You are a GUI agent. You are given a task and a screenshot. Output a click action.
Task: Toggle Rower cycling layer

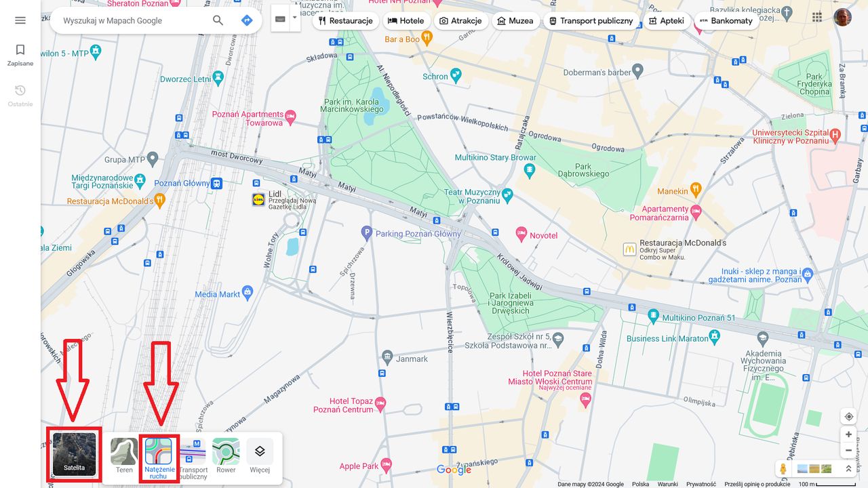[226, 455]
